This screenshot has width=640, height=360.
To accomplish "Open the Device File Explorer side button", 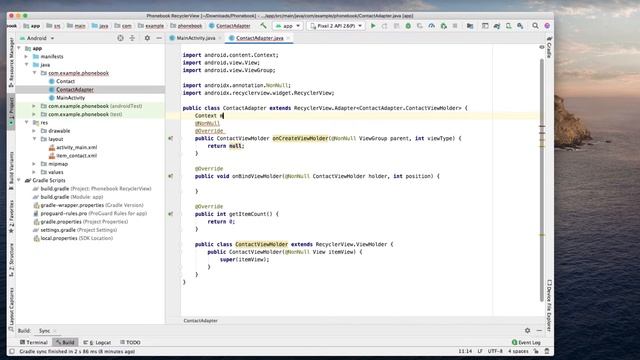I will coord(549,305).
